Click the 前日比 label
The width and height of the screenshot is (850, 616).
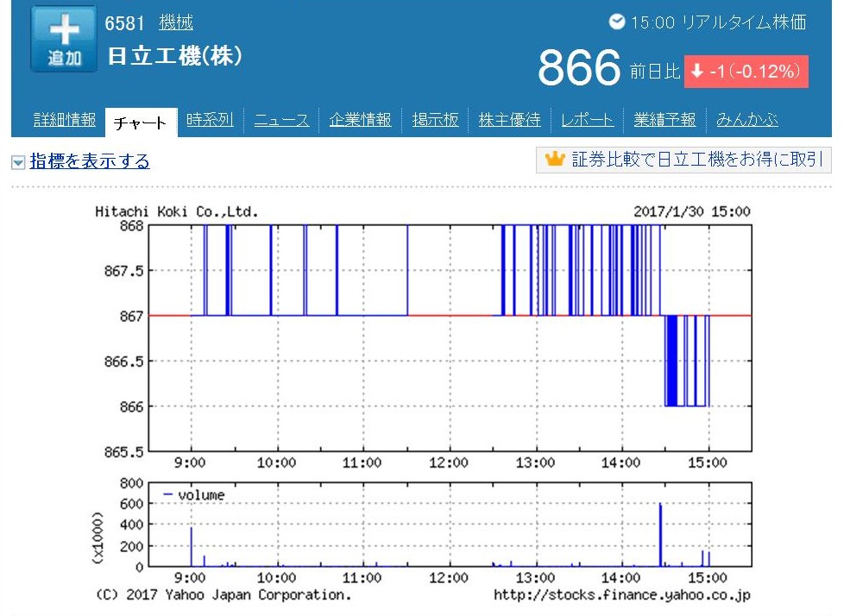tap(655, 72)
